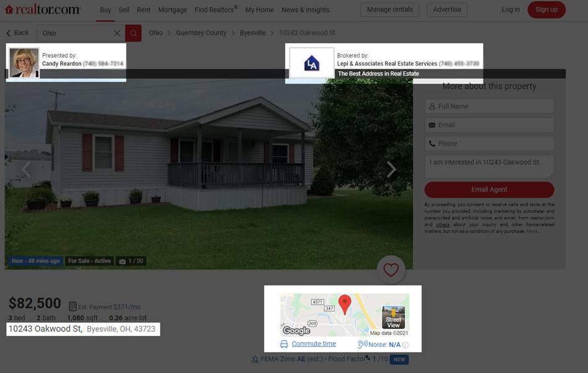The width and height of the screenshot is (588, 373).
Task: Select the Ohio breadcrumb link
Action: click(155, 33)
